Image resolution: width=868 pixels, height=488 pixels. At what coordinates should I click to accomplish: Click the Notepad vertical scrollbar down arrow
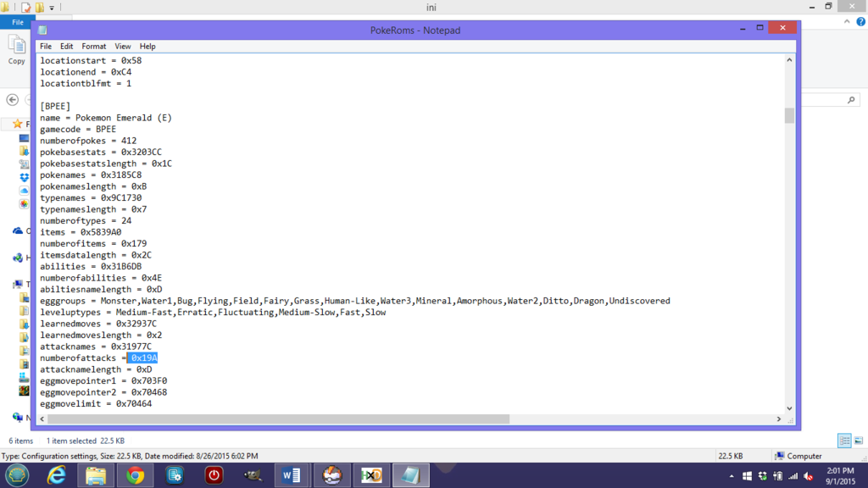(789, 408)
